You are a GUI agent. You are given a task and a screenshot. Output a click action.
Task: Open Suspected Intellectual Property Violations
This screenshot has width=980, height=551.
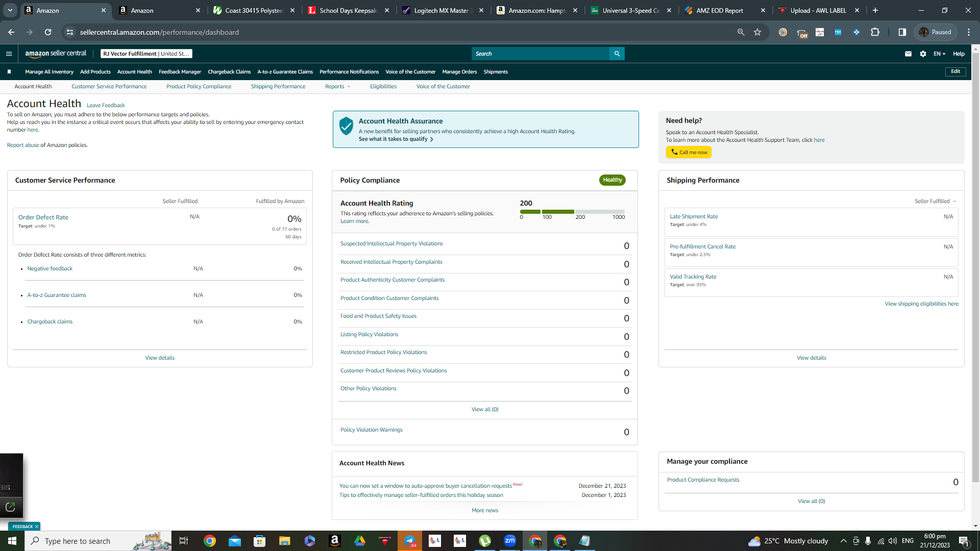click(x=391, y=244)
